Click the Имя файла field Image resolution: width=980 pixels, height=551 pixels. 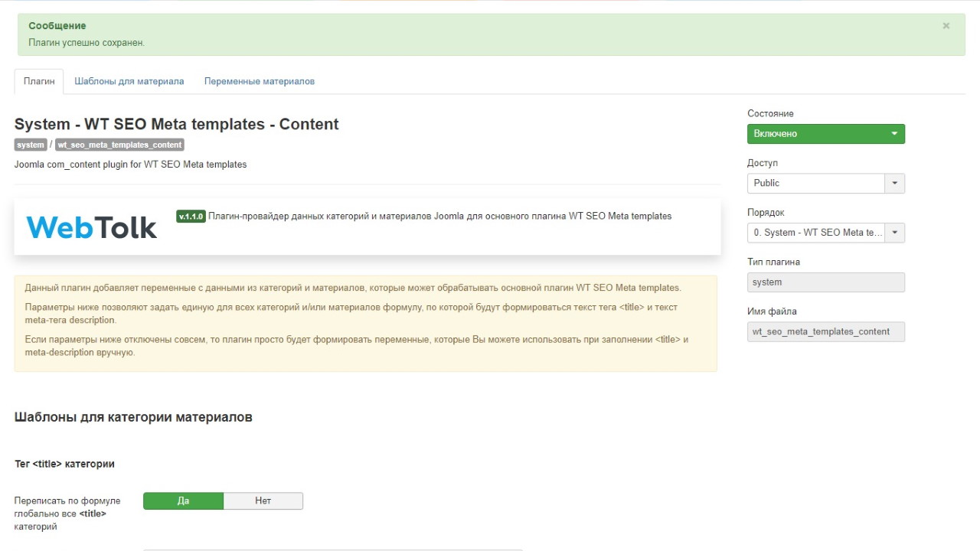[826, 331]
